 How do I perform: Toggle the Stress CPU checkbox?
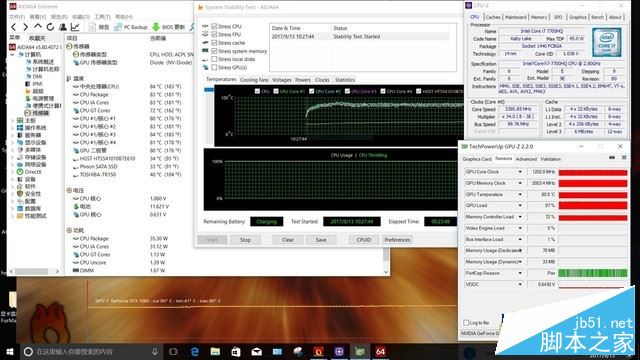(x=214, y=26)
